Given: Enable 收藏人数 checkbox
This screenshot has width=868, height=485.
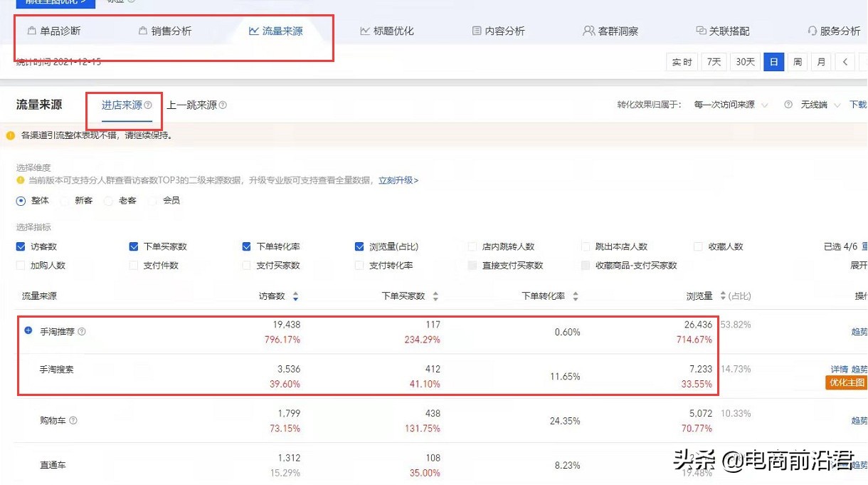Looking at the screenshot, I should point(699,246).
